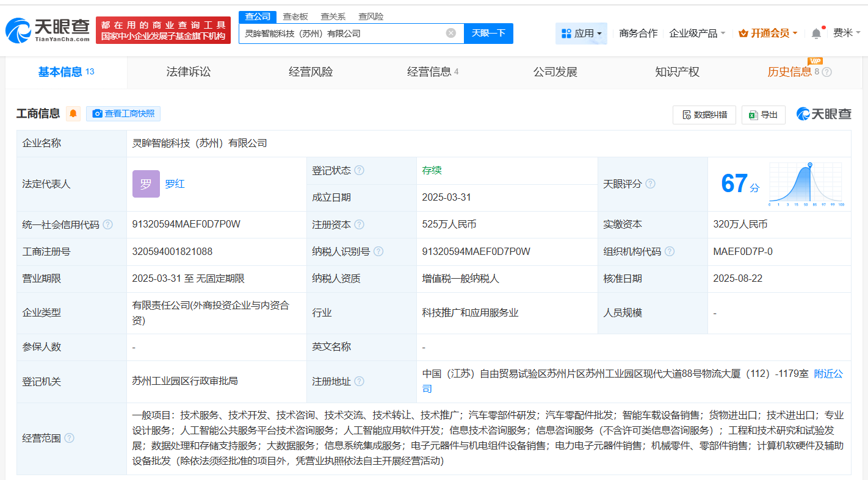The width and height of the screenshot is (868, 480).
Task: Switch to the 知识产权 tab
Action: click(677, 72)
